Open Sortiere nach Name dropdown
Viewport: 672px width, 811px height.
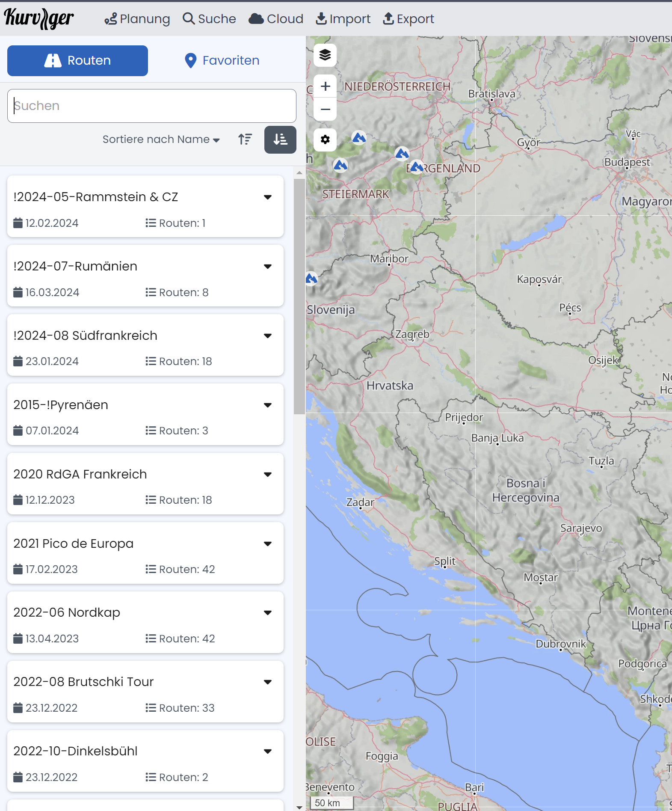[x=161, y=140]
